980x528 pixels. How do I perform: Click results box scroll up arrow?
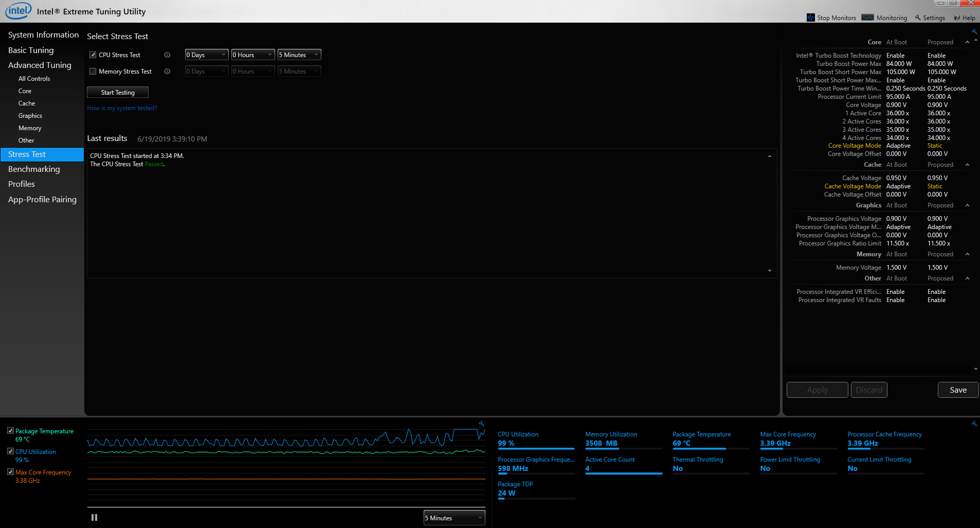tap(769, 156)
